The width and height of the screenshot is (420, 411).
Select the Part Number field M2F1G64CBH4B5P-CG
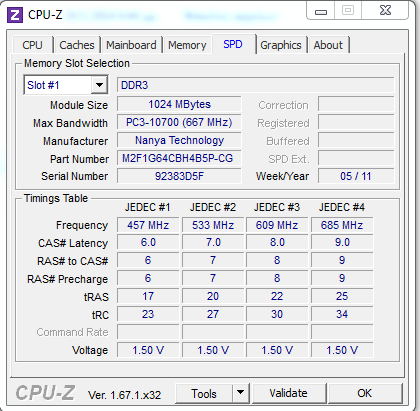179,158
